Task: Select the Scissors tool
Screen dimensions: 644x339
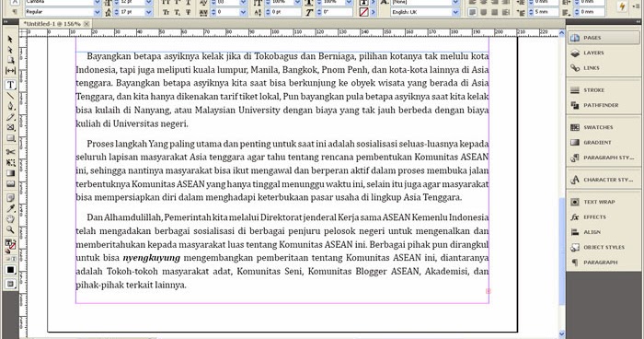Action: 10,152
